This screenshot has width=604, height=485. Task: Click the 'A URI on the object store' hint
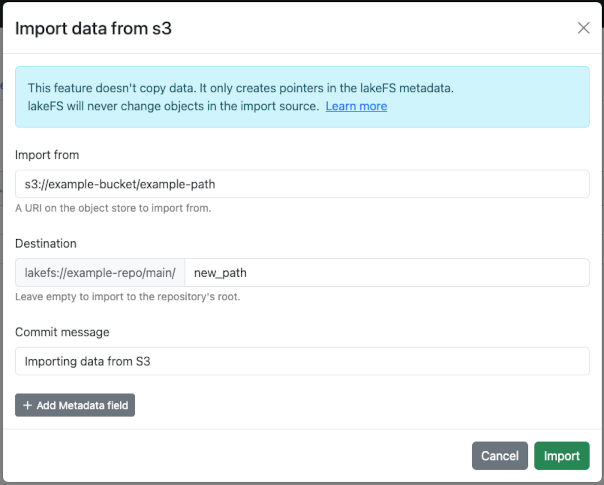click(113, 208)
